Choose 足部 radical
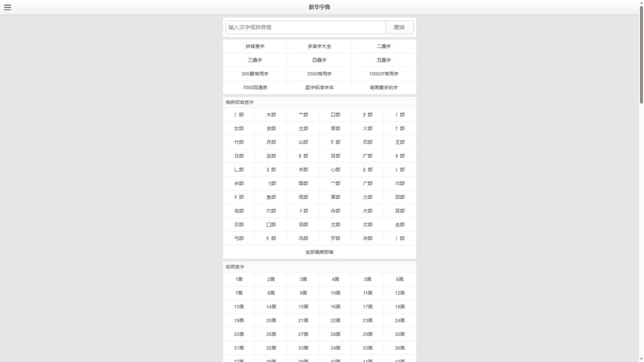Screen dimensions: 644x362 click(x=271, y=156)
